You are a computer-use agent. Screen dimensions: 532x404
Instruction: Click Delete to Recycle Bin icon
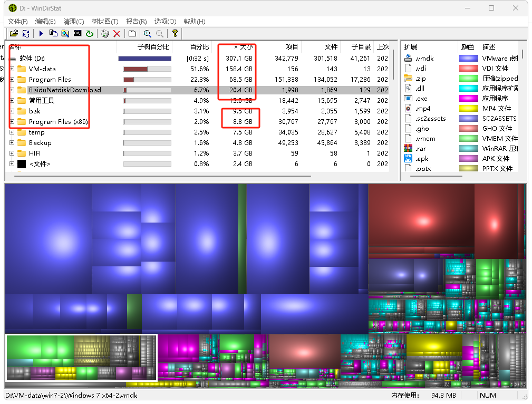pyautogui.click(x=105, y=33)
